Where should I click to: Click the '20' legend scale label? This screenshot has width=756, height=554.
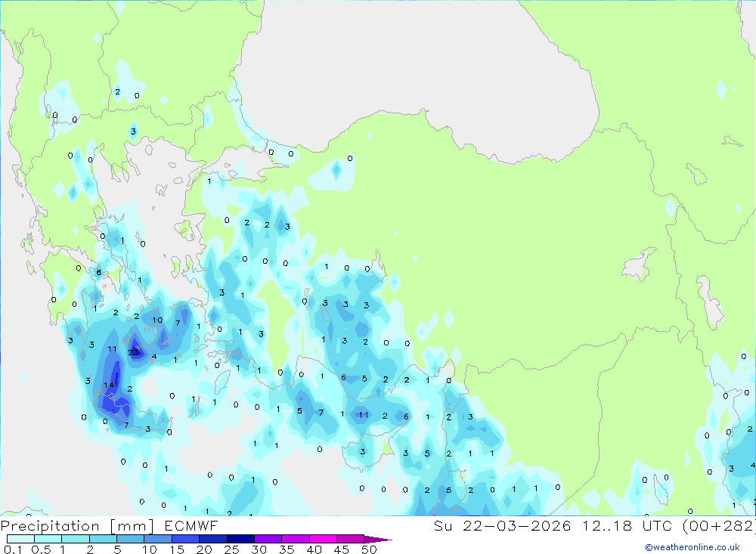[204, 549]
